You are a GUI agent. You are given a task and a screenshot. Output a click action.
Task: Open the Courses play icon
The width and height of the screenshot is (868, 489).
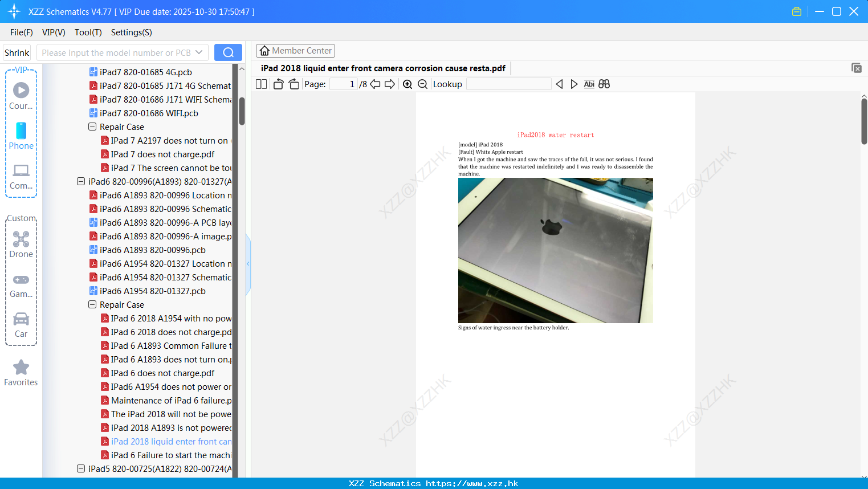pyautogui.click(x=21, y=90)
